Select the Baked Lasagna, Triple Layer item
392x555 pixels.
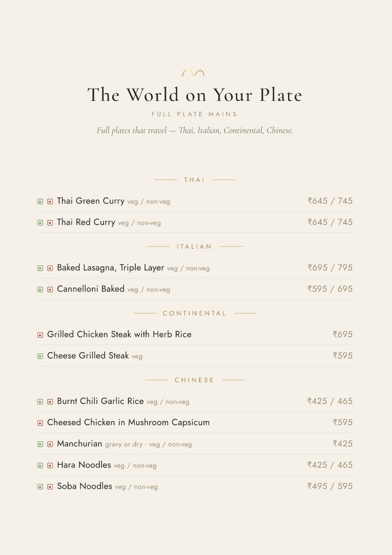(195, 268)
